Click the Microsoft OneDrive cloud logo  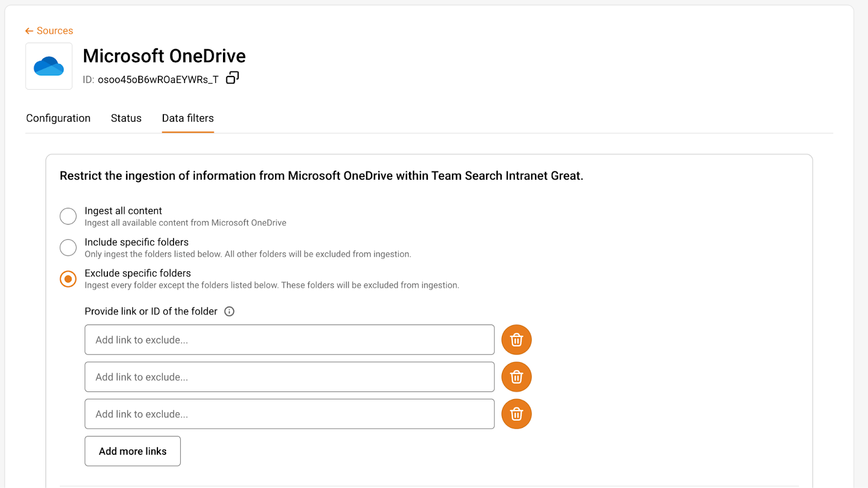tap(49, 66)
